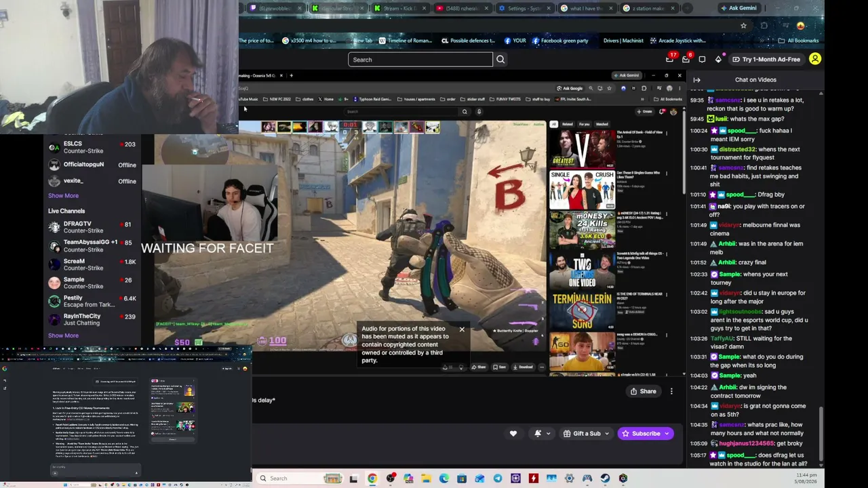Click the new tab plus in the inner browser
868x488 pixels.
tap(292, 75)
